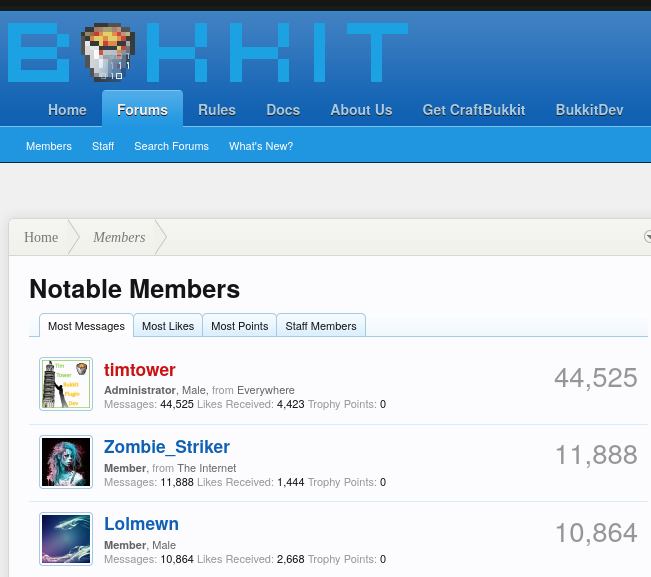Click timtower's Likes Received 4,423 value
Image resolution: width=651 pixels, height=577 pixels.
click(291, 404)
